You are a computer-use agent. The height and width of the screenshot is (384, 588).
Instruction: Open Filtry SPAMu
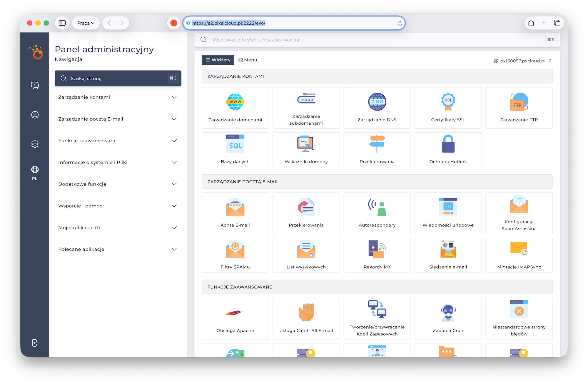pos(235,255)
